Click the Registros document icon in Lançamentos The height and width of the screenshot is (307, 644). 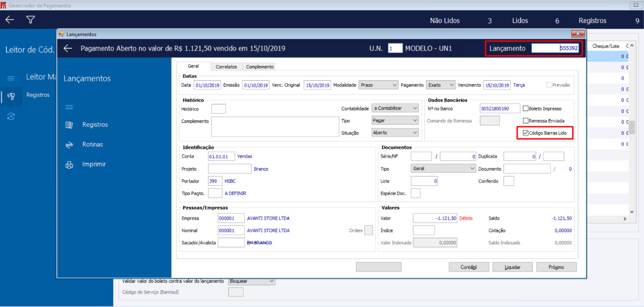pos(69,125)
